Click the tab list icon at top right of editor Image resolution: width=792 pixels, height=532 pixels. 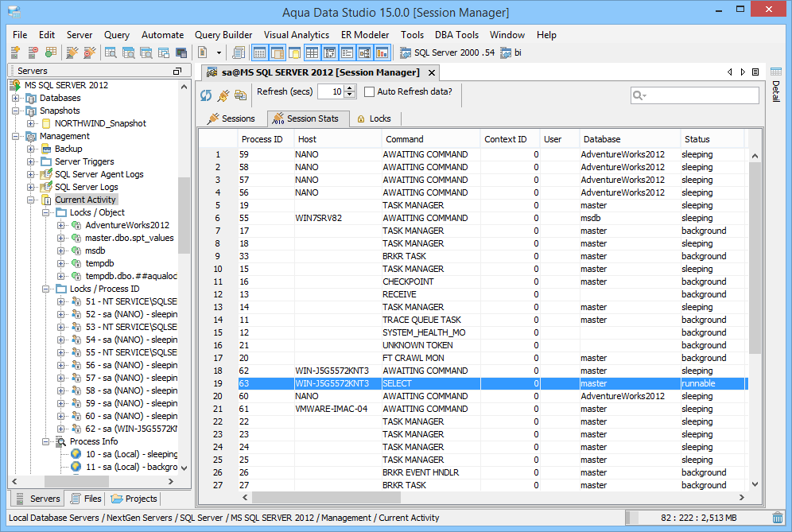coord(755,72)
